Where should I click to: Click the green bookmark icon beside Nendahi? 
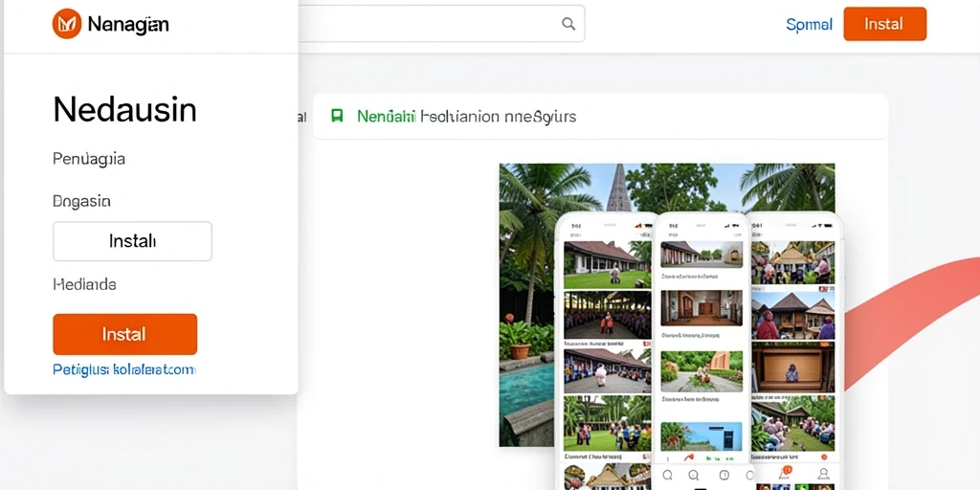[337, 116]
